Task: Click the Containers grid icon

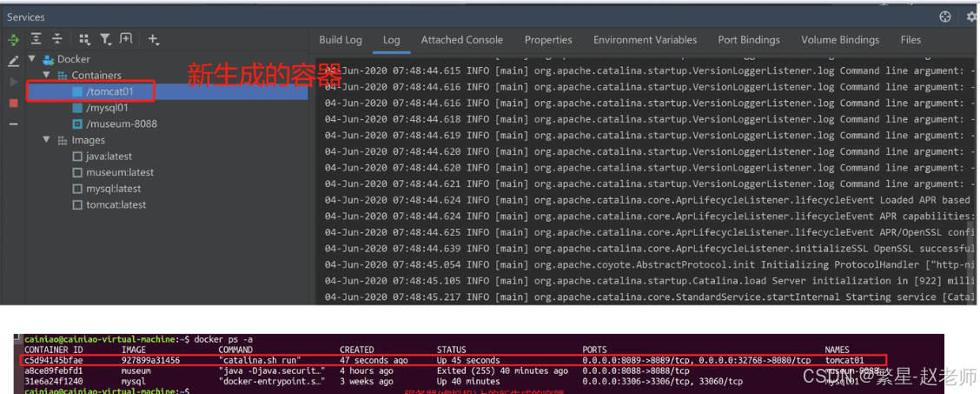Action: [63, 75]
